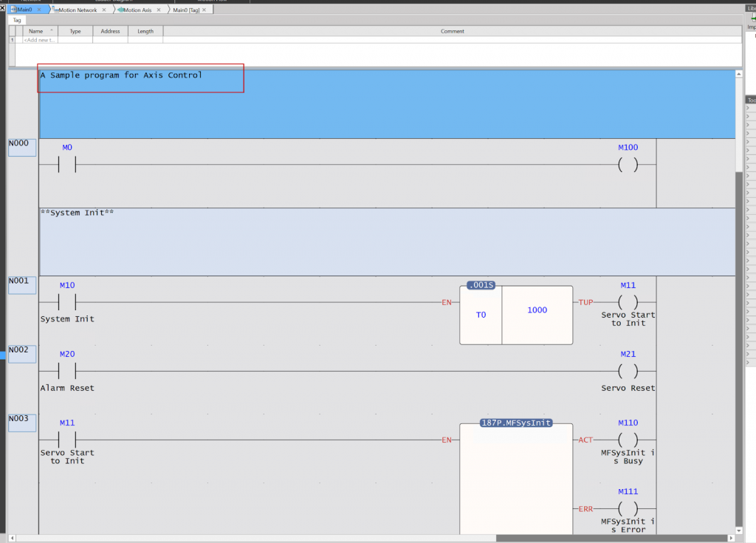The image size is (756, 543).
Task: Click the M0 normally-open contact
Action: [x=67, y=165]
